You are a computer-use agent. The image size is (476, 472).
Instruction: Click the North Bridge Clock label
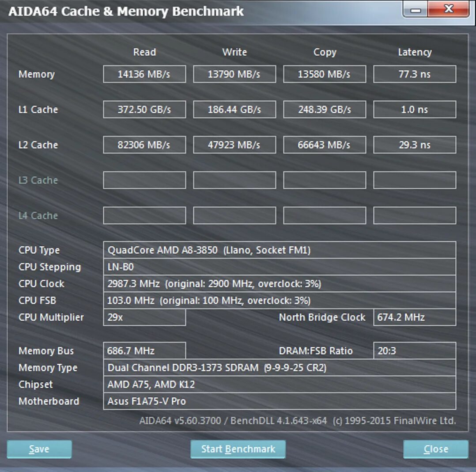click(322, 317)
